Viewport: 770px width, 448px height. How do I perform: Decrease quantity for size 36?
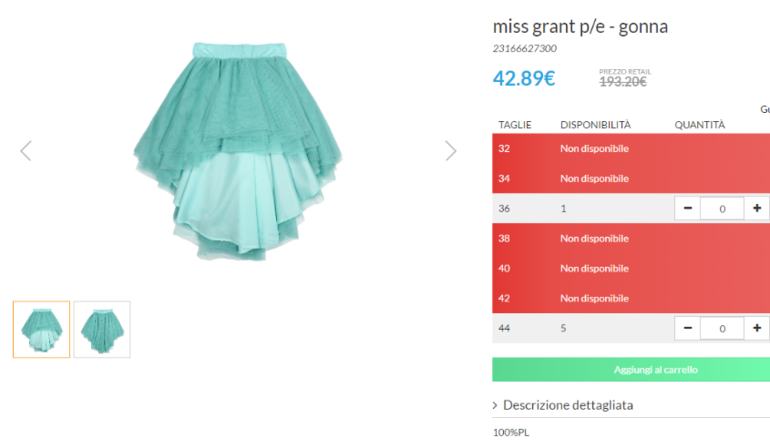tap(688, 208)
